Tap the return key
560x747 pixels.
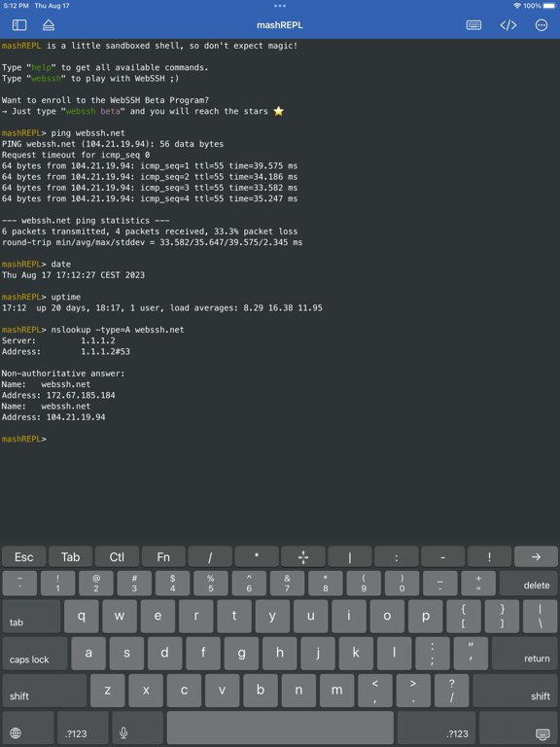[524, 654]
